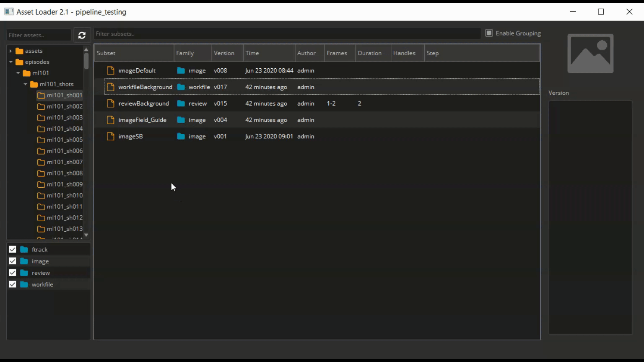Image resolution: width=644 pixels, height=362 pixels.
Task: Sort by the Handles column header
Action: click(x=408, y=53)
